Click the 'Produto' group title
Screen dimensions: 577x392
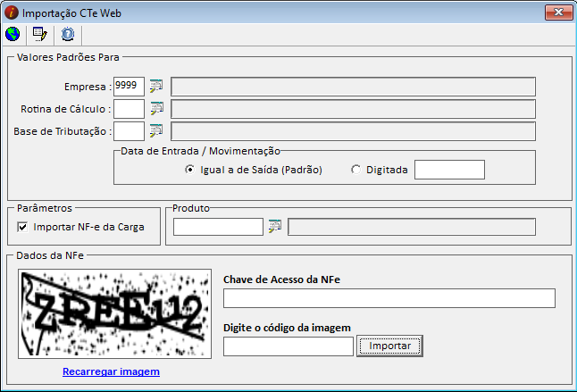point(191,208)
